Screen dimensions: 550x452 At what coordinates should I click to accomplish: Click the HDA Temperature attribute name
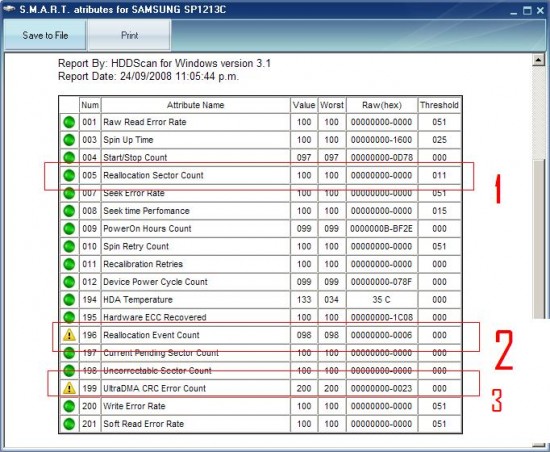pos(138,299)
